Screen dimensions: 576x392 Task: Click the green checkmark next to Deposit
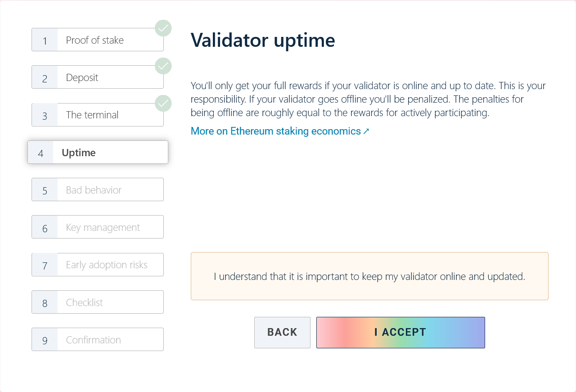click(x=163, y=66)
